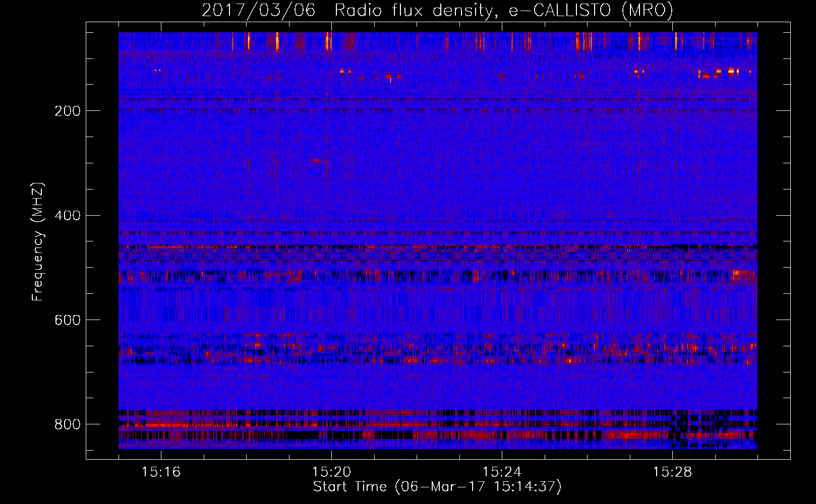The image size is (816, 504).
Task: Click the 15:28 time tick label
Action: (x=672, y=472)
